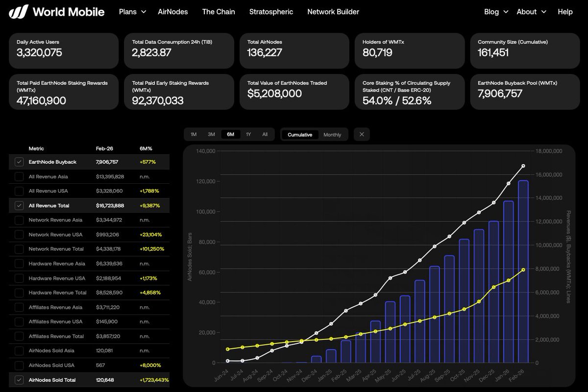Image resolution: width=588 pixels, height=392 pixels.
Task: Open the About dropdown
Action: click(x=530, y=11)
